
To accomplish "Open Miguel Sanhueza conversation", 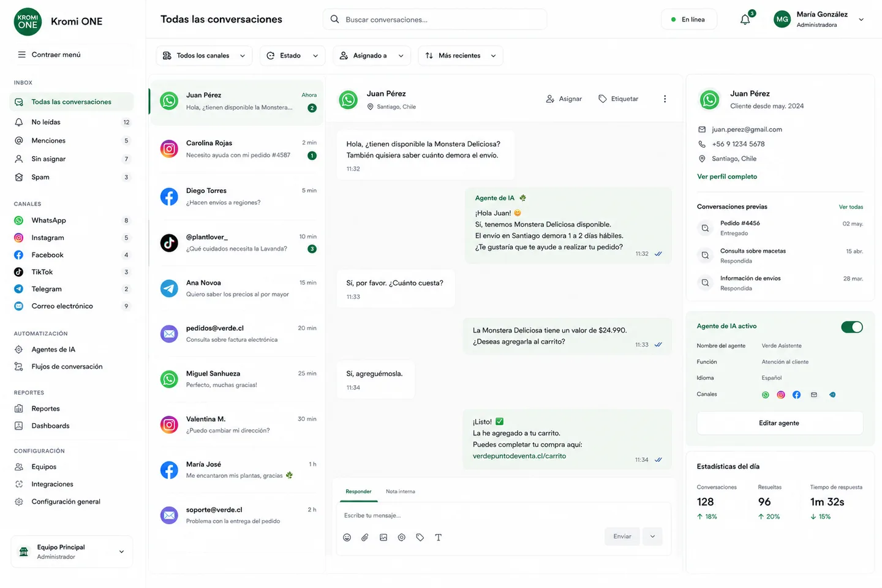I will 237,379.
